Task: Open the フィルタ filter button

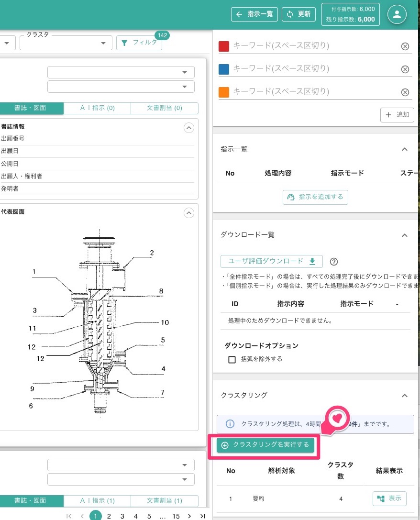Action: 139,43
